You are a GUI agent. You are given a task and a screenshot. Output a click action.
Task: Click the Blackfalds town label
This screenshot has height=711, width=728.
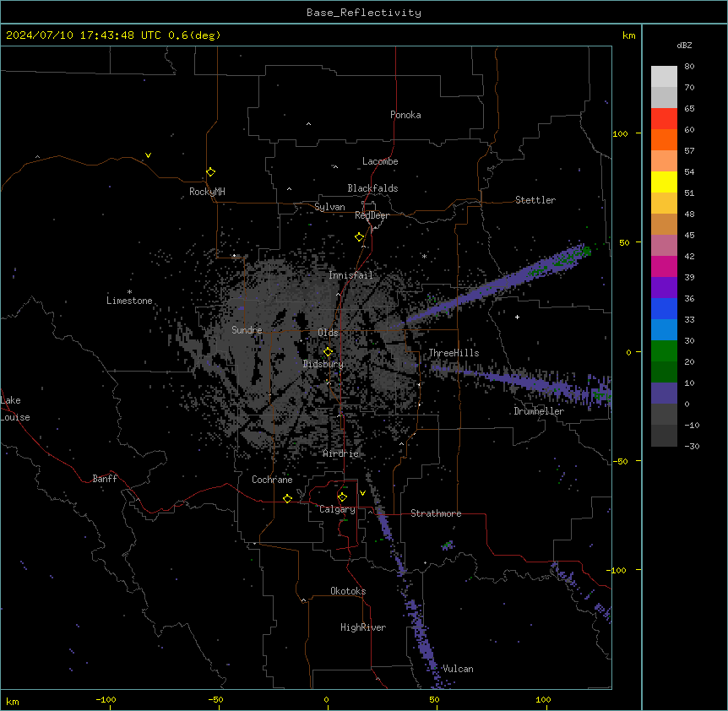coord(372,188)
